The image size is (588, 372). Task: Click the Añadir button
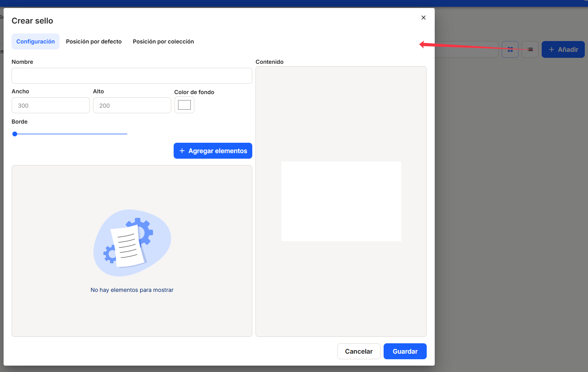(563, 49)
